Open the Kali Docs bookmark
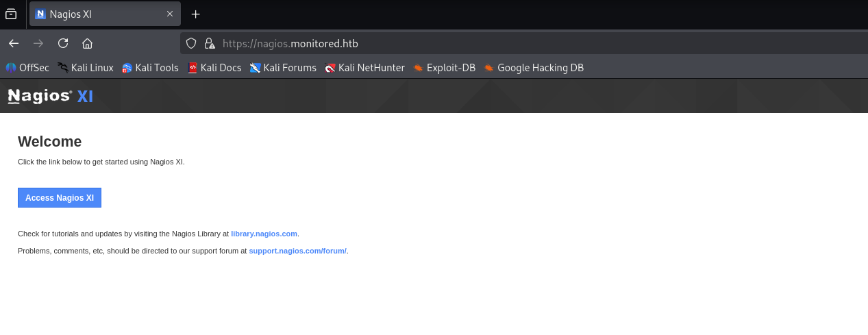 point(214,67)
